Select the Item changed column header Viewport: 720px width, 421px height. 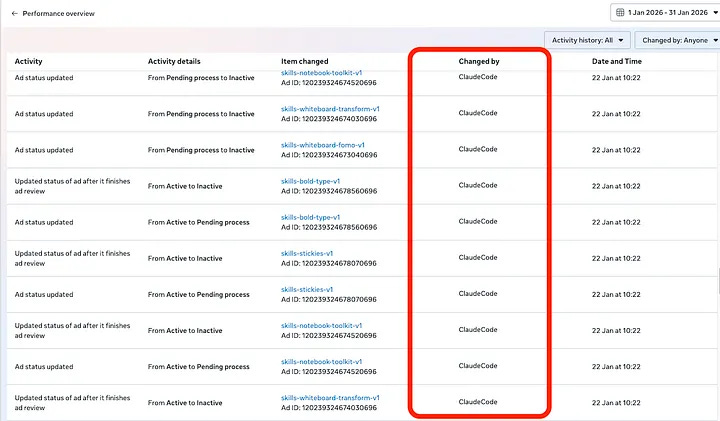[x=304, y=62]
